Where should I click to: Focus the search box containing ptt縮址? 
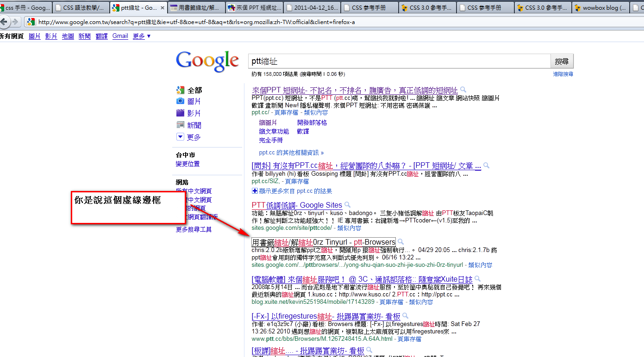pos(399,61)
